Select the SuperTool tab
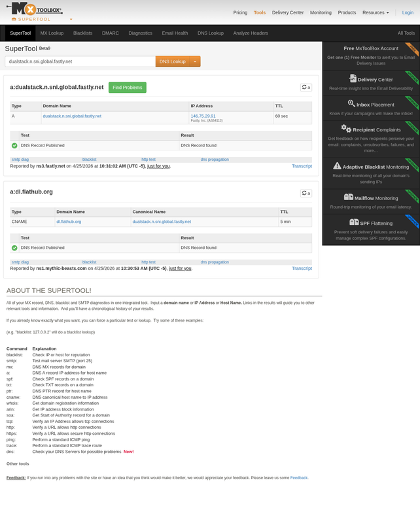The width and height of the screenshot is (420, 523). pyautogui.click(x=20, y=33)
